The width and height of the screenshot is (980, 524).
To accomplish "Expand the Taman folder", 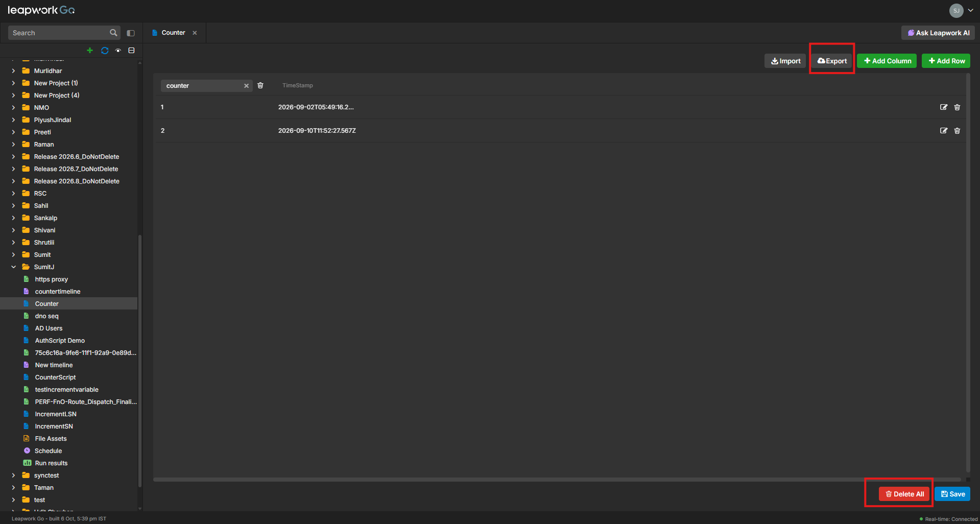I will [x=14, y=488].
